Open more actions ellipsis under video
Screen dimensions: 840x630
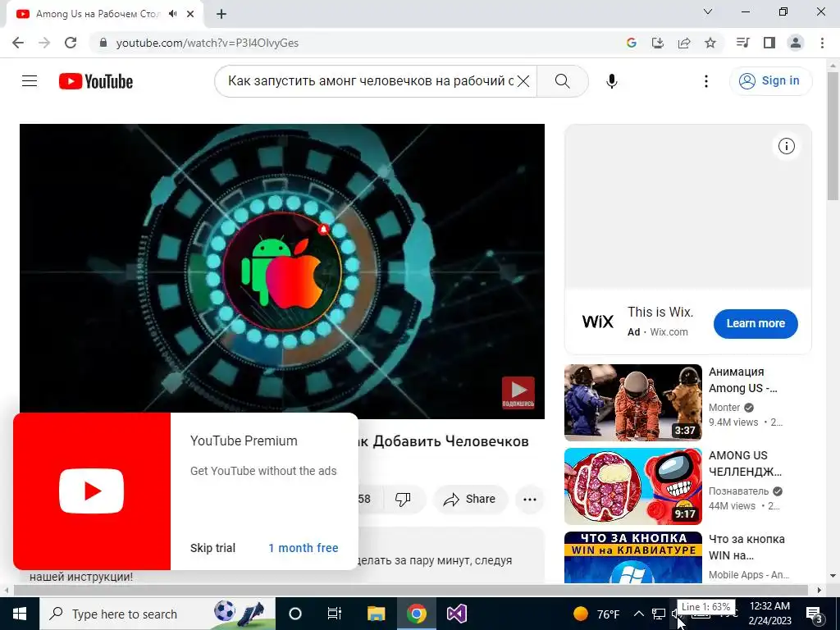pyautogui.click(x=530, y=500)
